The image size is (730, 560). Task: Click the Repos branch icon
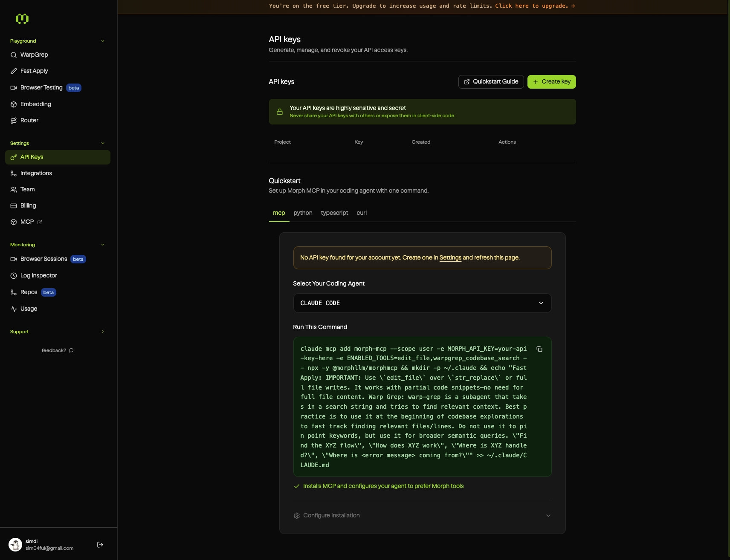pyautogui.click(x=14, y=292)
